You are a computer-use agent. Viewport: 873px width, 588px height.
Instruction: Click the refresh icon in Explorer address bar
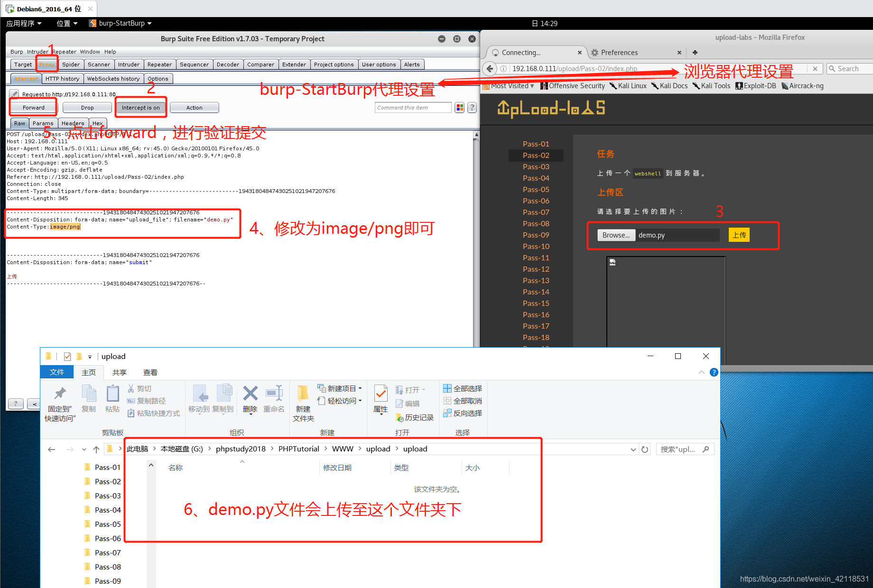(x=645, y=449)
